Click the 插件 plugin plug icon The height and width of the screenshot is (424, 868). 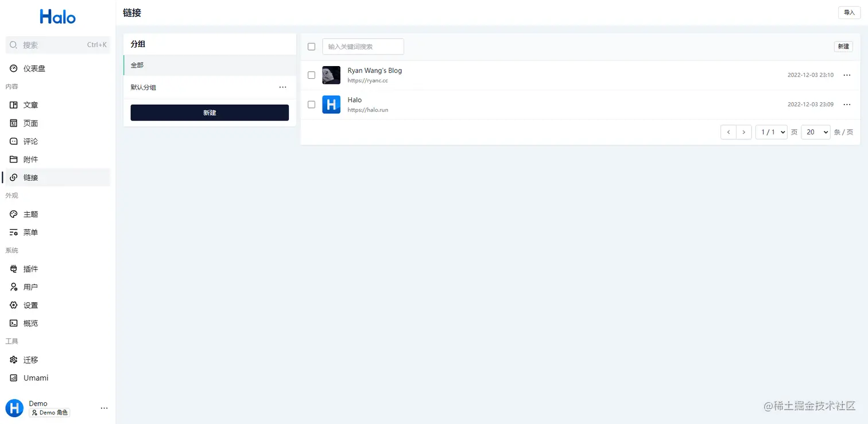[x=14, y=269]
